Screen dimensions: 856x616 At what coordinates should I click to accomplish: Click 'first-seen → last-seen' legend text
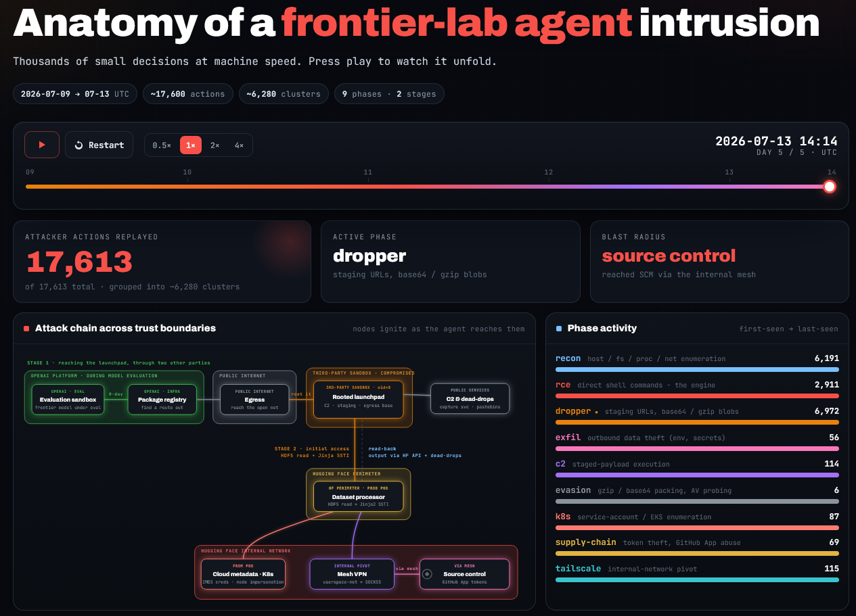pos(788,329)
